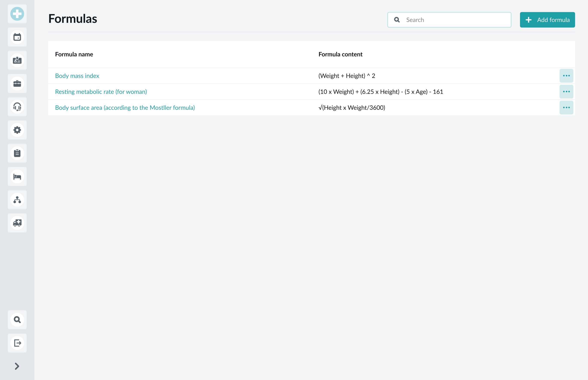The width and height of the screenshot is (588, 380).
Task: Expand the sidebar with chevron arrow
Action: coord(17,366)
